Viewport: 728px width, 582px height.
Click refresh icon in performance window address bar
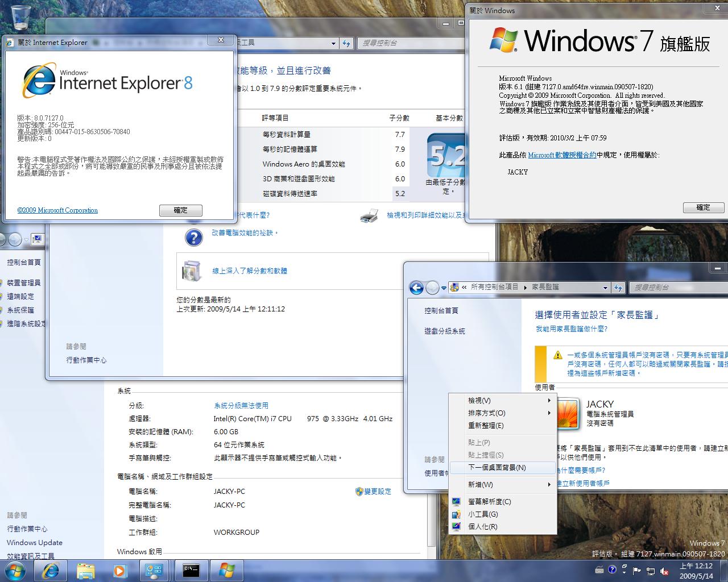346,43
